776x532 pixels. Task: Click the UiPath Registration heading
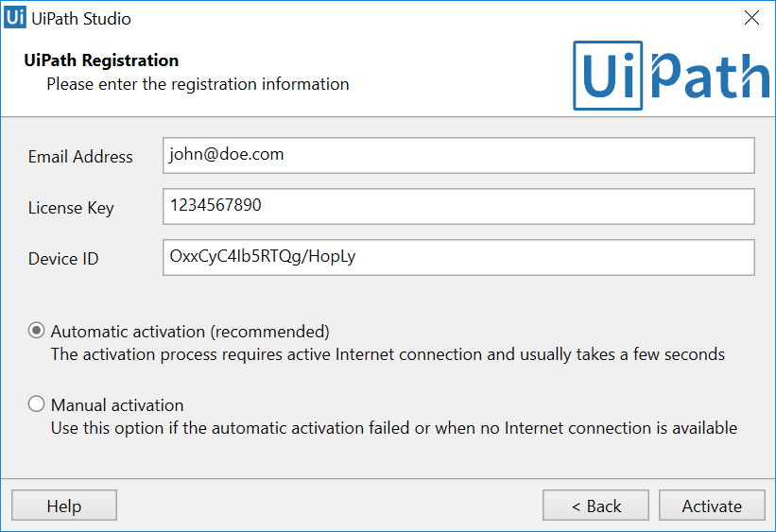click(x=101, y=60)
